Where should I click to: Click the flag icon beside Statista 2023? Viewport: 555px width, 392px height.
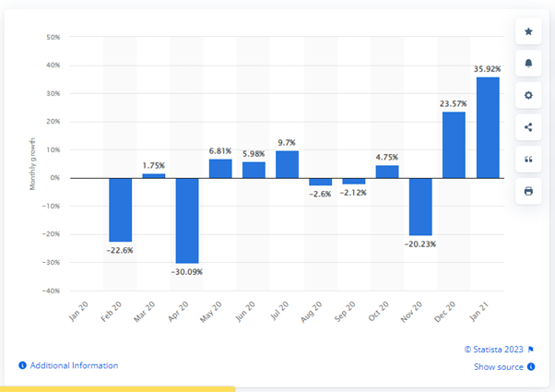pos(531,350)
